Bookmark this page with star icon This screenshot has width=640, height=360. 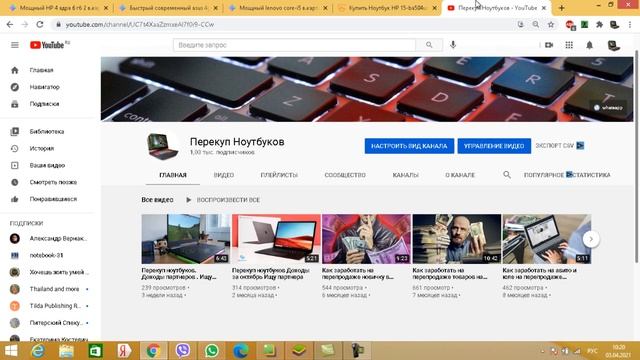pos(551,24)
